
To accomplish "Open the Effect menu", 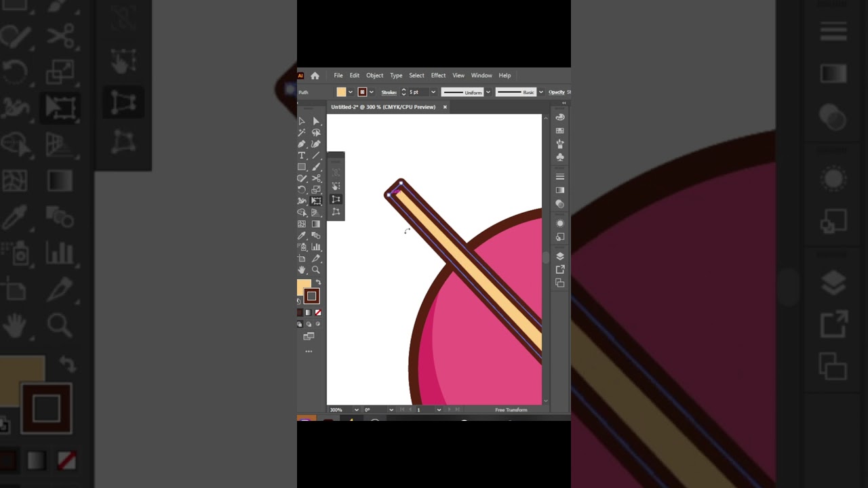I will click(x=438, y=76).
